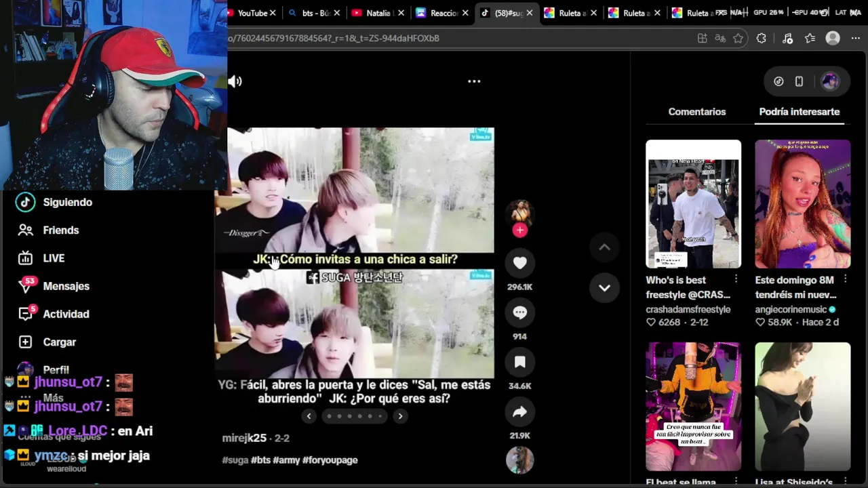Open the 'Lisa at Shiseido's' thumbnail
868x488 pixels.
click(x=803, y=406)
